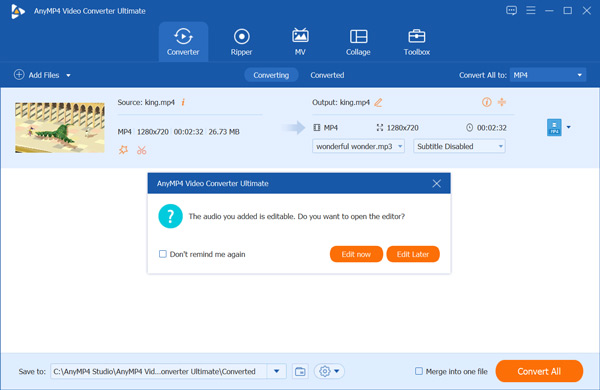600x390 pixels.
Task: Switch to the Ripper tab
Action: [x=241, y=42]
